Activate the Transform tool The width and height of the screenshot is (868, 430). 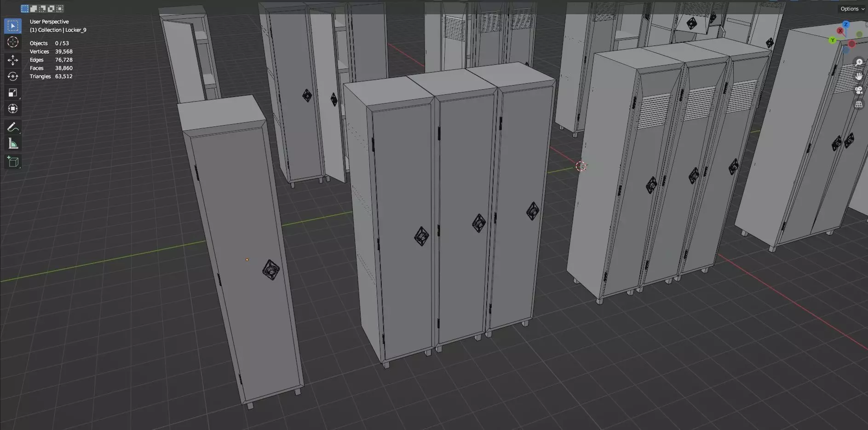click(13, 109)
